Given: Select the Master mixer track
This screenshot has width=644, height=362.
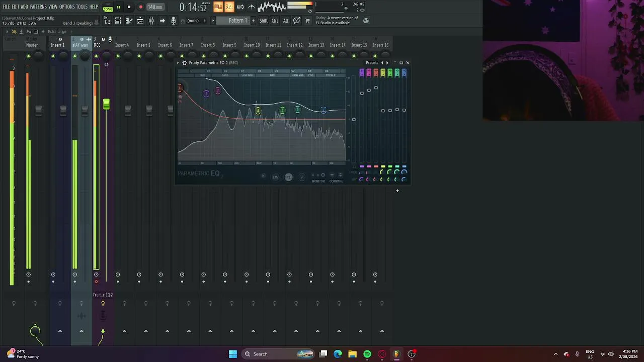Looking at the screenshot, I should tap(32, 45).
